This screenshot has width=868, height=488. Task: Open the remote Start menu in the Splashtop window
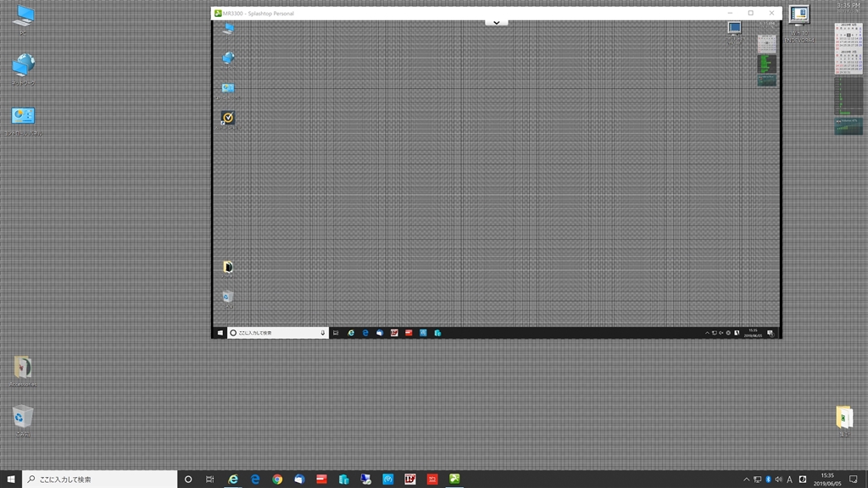[x=220, y=333]
